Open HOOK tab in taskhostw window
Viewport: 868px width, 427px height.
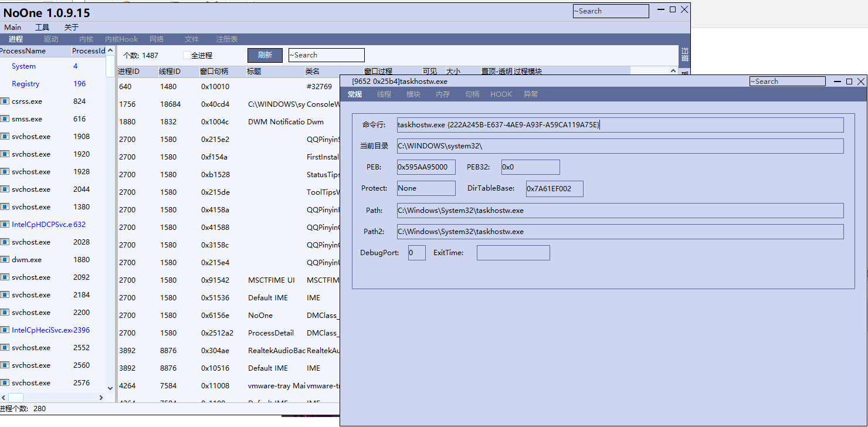point(501,94)
